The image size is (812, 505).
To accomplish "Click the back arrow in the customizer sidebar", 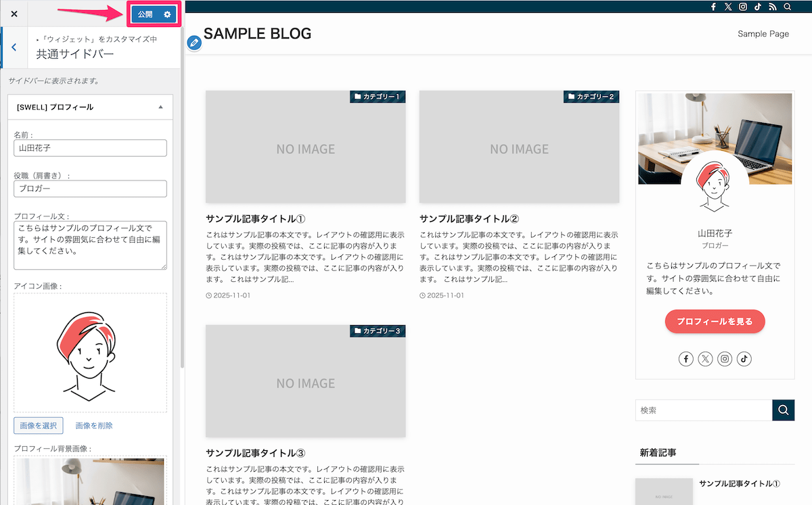I will pos(14,47).
